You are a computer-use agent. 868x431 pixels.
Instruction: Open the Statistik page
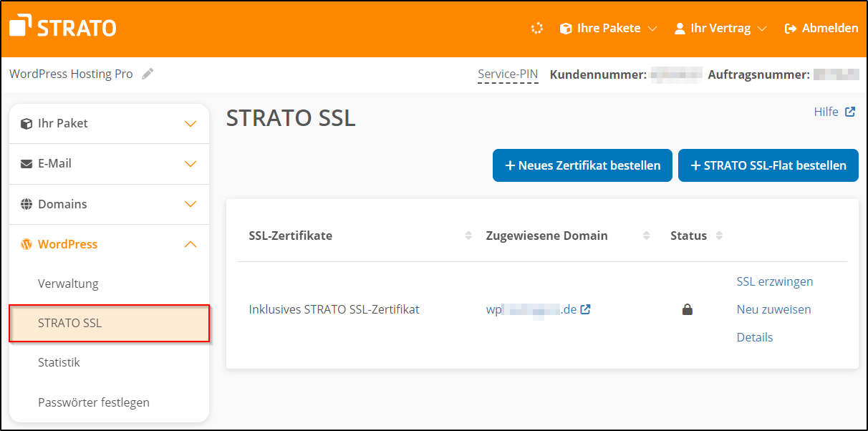click(59, 362)
